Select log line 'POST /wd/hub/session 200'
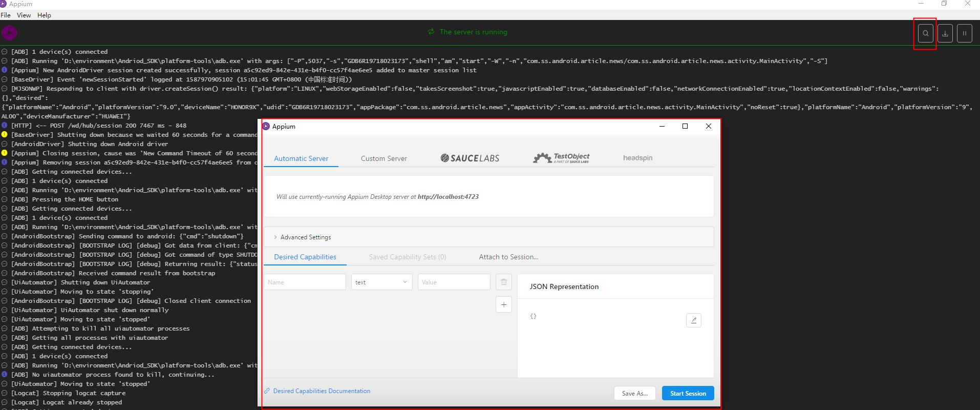 (x=99, y=126)
